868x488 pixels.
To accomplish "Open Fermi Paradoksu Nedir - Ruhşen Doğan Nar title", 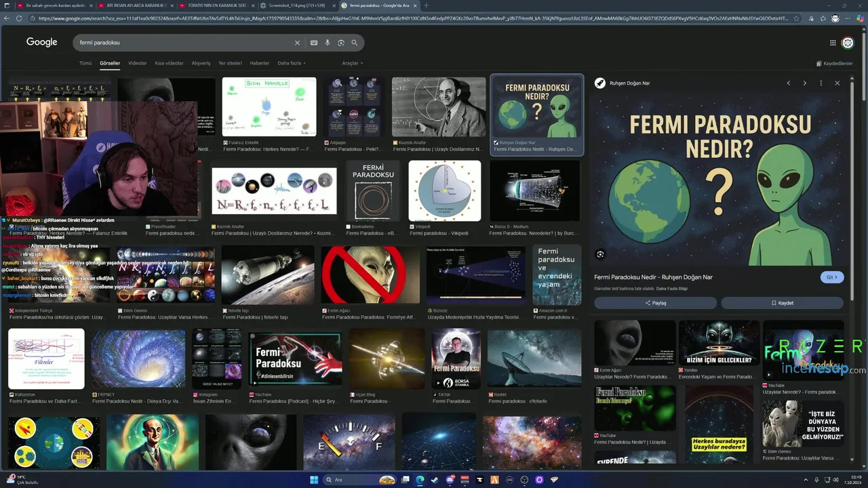I will coord(653,277).
